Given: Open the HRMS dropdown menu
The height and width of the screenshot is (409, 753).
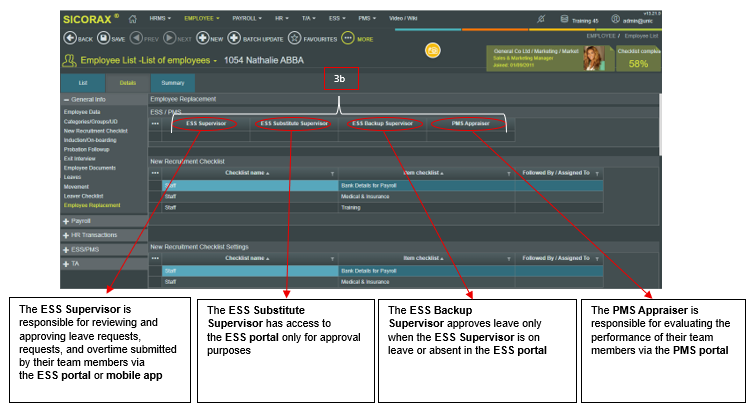Looking at the screenshot, I should pyautogui.click(x=158, y=18).
